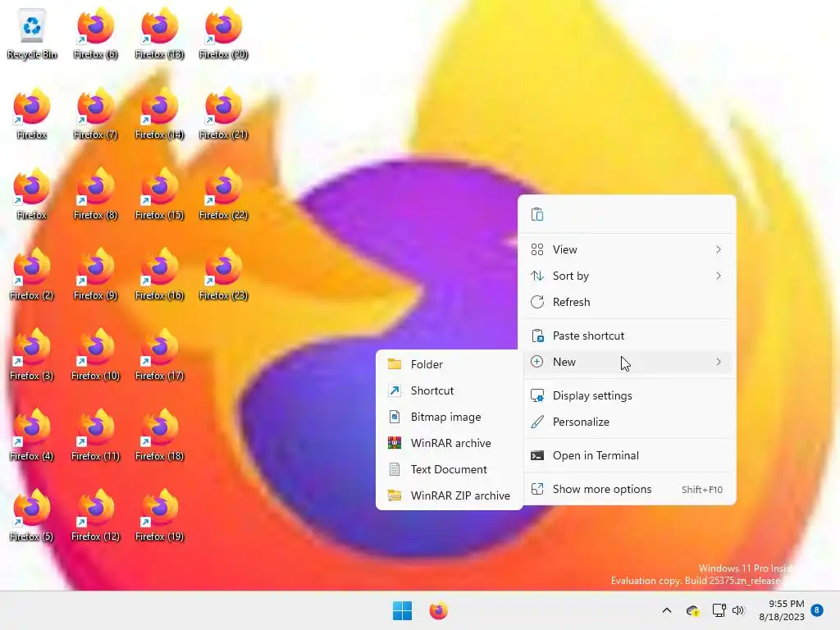Select the Firefox (21) shortcut icon
Image resolution: width=840 pixels, height=630 pixels.
click(223, 113)
